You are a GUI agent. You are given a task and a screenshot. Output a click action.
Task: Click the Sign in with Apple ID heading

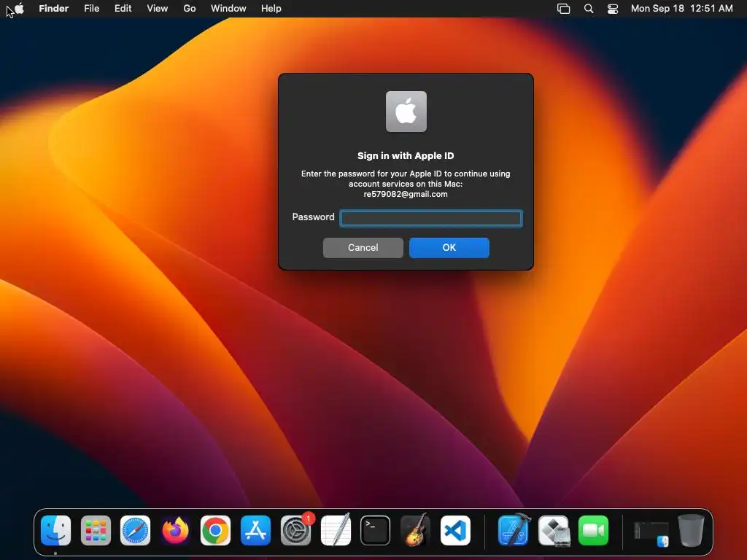(x=406, y=156)
